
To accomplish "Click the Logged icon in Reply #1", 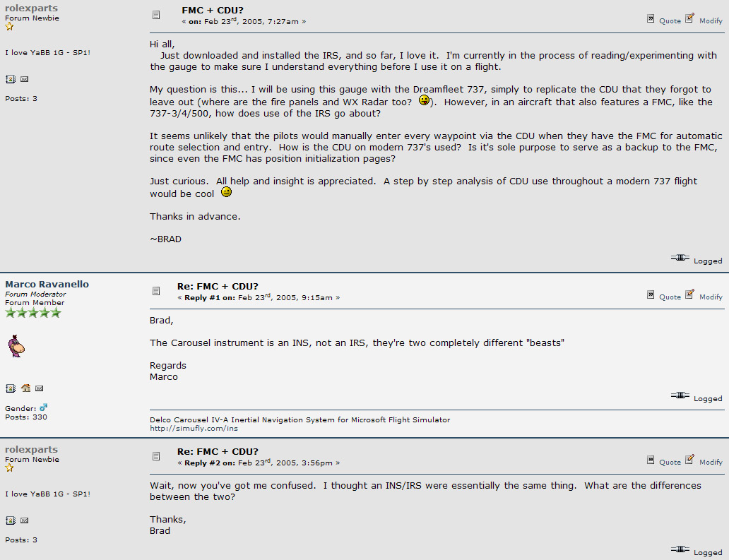I will [680, 395].
